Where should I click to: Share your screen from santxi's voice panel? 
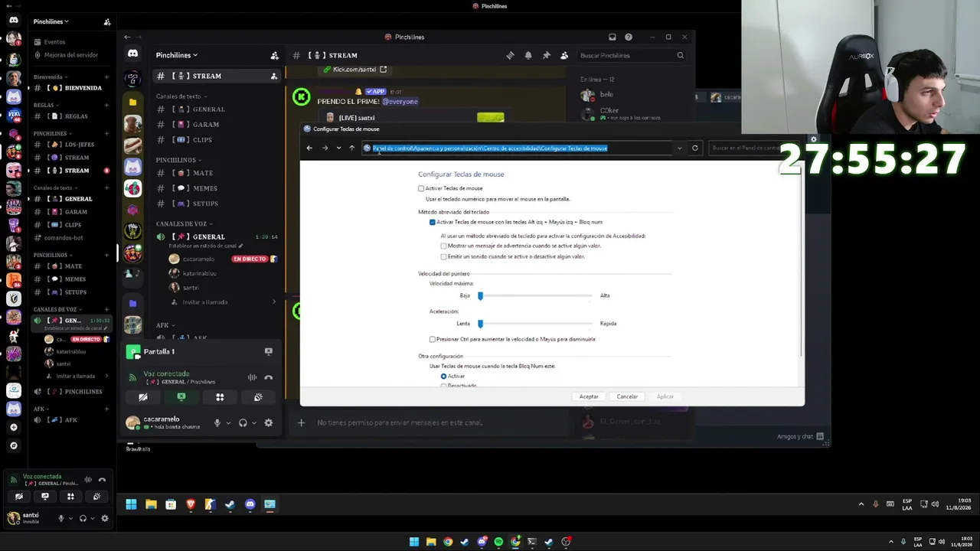[x=45, y=497]
